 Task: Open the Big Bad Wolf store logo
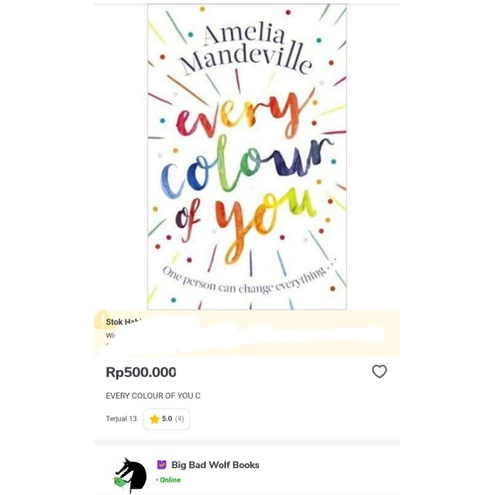(130, 475)
